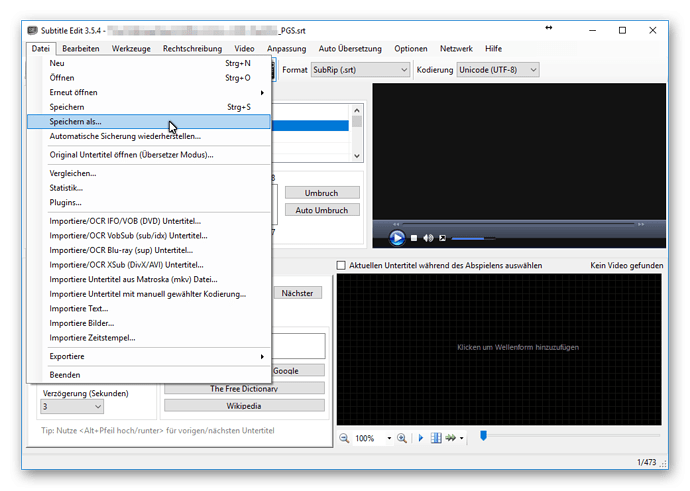Open the dropdown next to the green arrows

461,438
